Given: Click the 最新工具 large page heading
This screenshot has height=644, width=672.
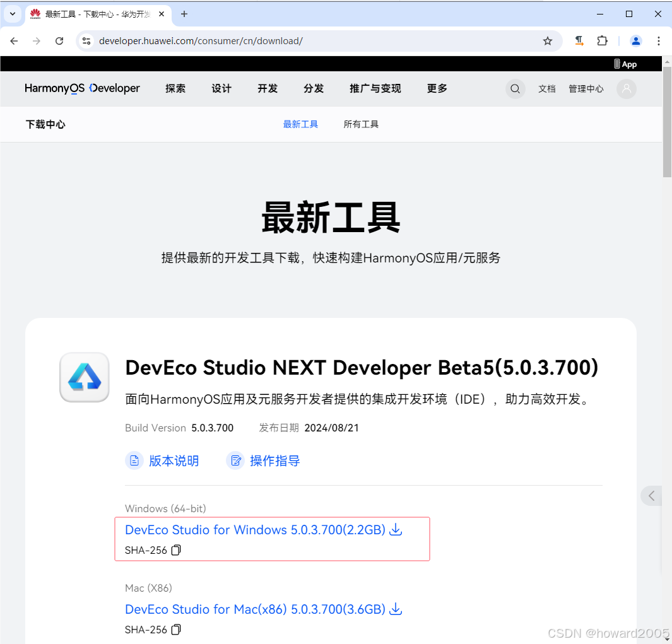Looking at the screenshot, I should (331, 218).
